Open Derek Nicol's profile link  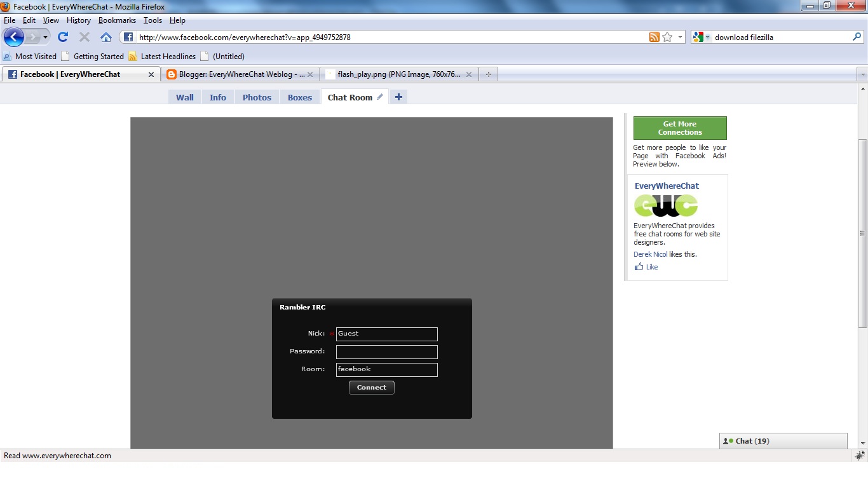tap(649, 254)
